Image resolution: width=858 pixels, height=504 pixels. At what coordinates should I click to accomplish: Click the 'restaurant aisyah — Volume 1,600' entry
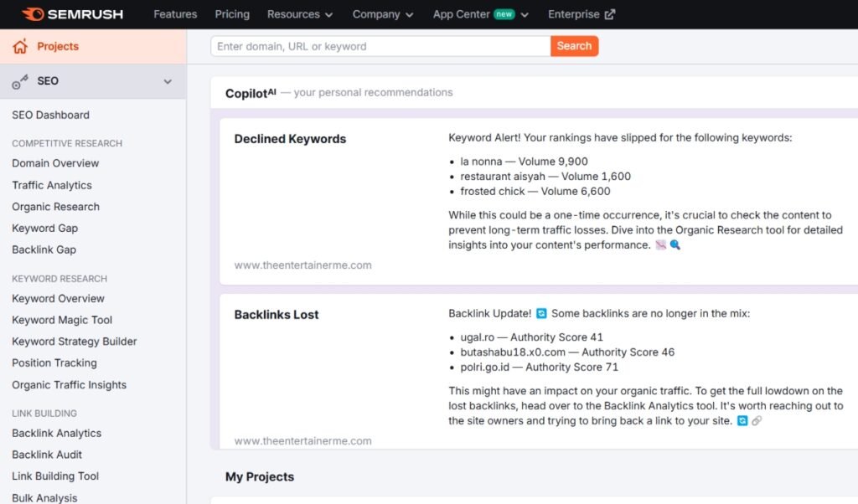tap(545, 176)
